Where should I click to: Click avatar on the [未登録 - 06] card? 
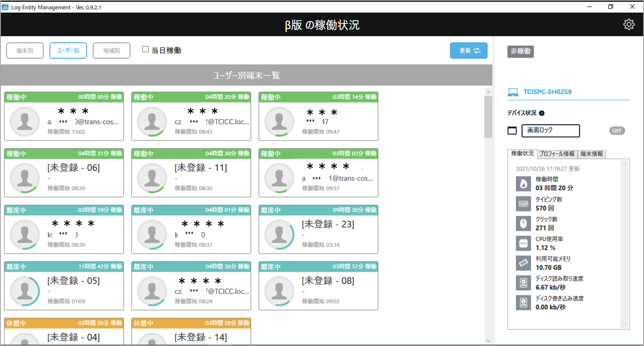25,178
